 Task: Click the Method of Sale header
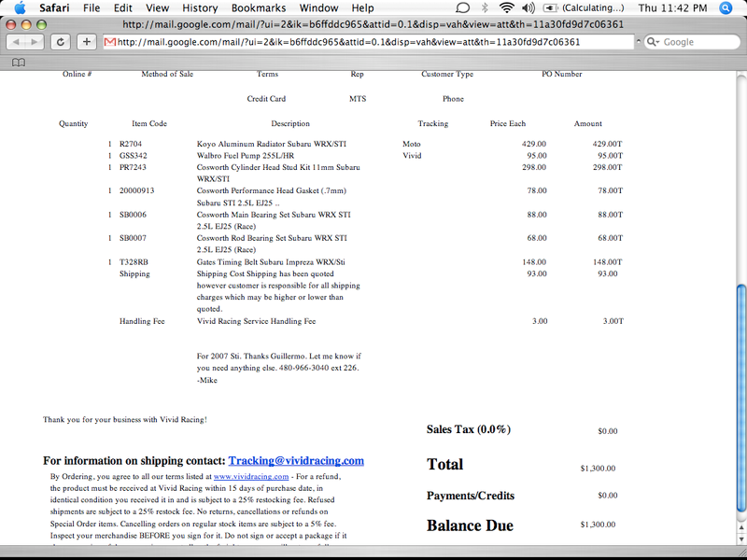coord(167,75)
